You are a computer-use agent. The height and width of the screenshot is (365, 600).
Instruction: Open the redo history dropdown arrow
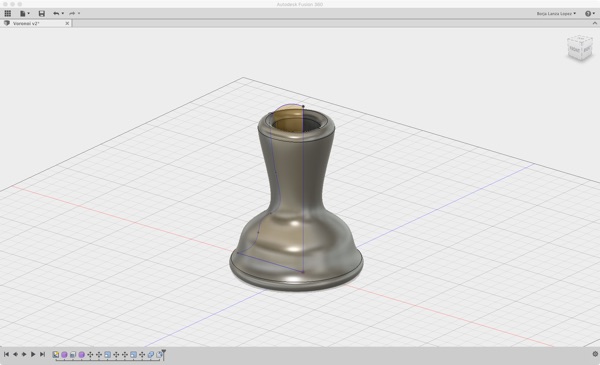(79, 13)
